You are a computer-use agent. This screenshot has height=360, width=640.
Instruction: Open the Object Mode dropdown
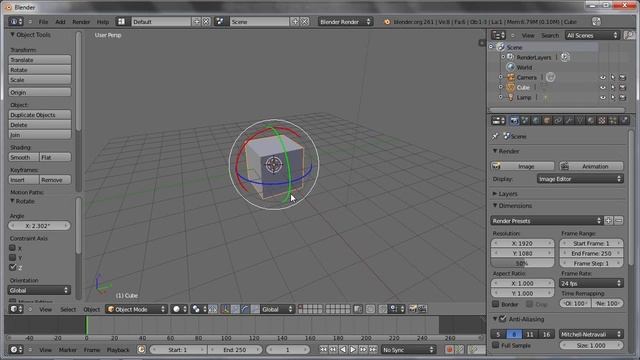[x=136, y=309]
